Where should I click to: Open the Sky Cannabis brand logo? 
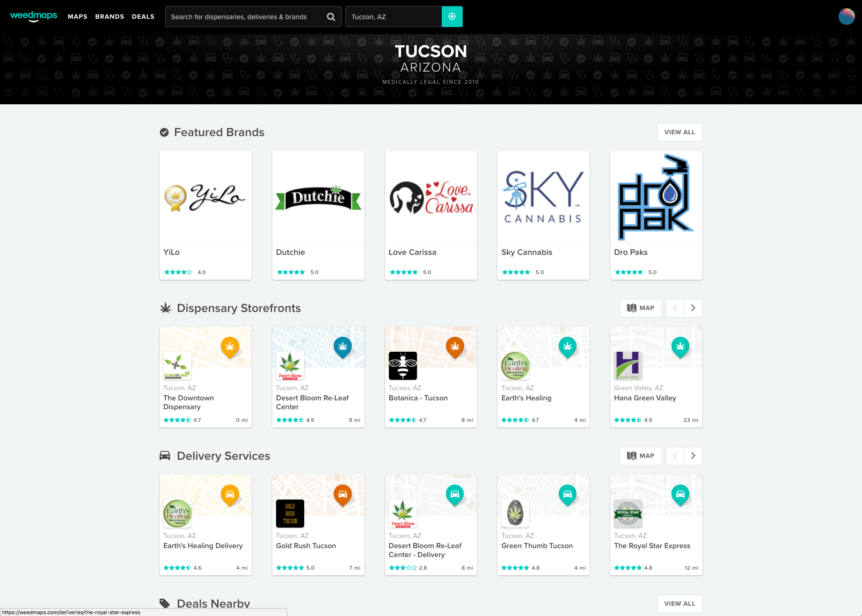(543, 197)
